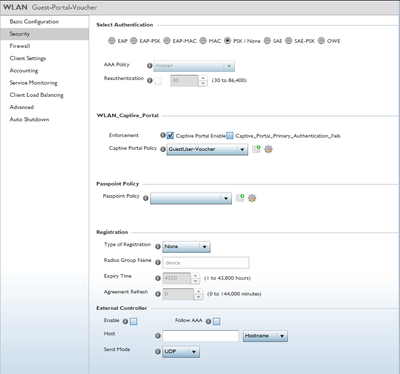Open the Security section

click(x=44, y=34)
